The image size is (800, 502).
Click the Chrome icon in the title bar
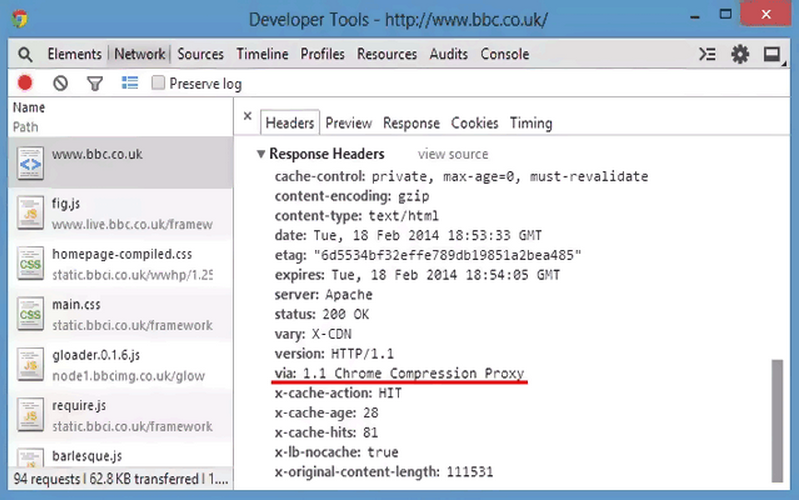click(x=20, y=19)
